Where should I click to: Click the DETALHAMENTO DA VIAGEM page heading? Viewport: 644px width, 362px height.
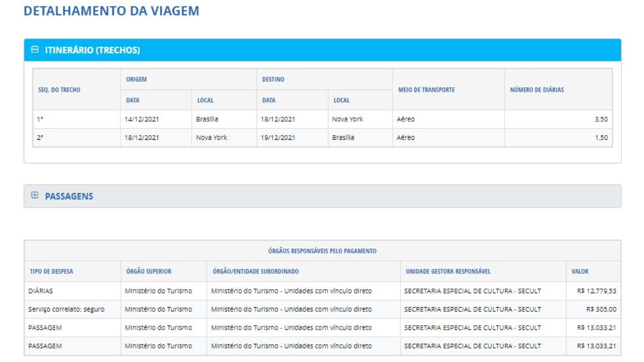111,11
